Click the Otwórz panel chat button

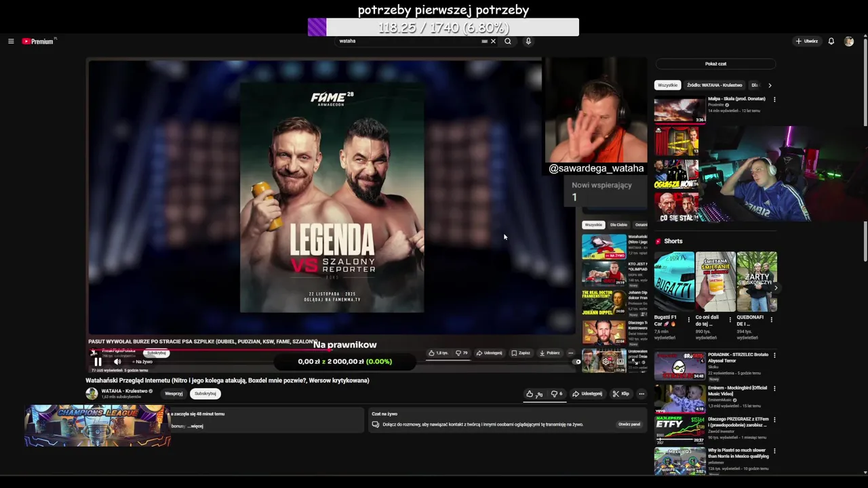(x=629, y=424)
